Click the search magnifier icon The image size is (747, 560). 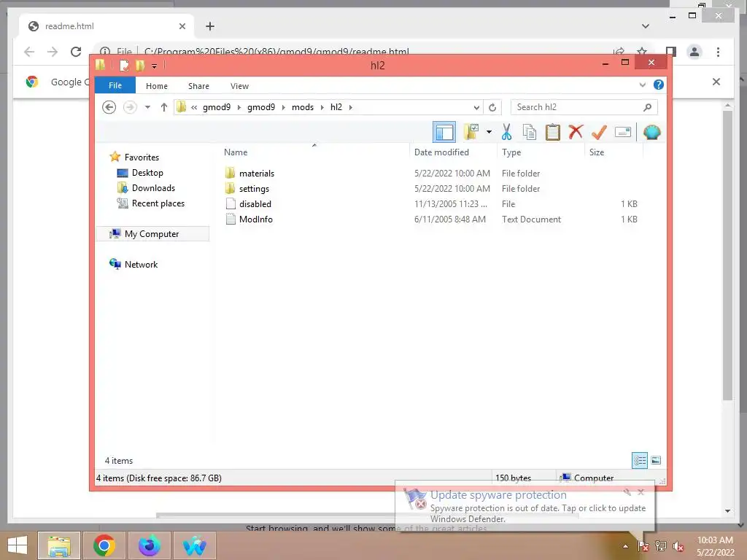click(647, 107)
